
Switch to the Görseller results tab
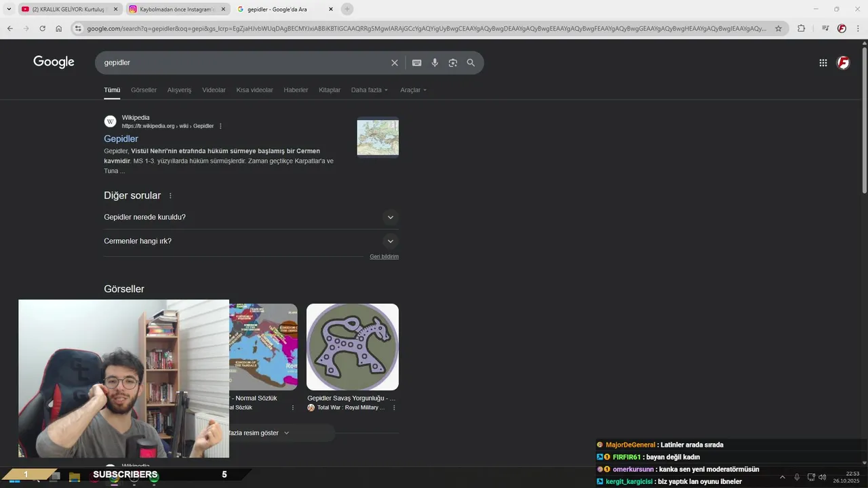click(144, 90)
